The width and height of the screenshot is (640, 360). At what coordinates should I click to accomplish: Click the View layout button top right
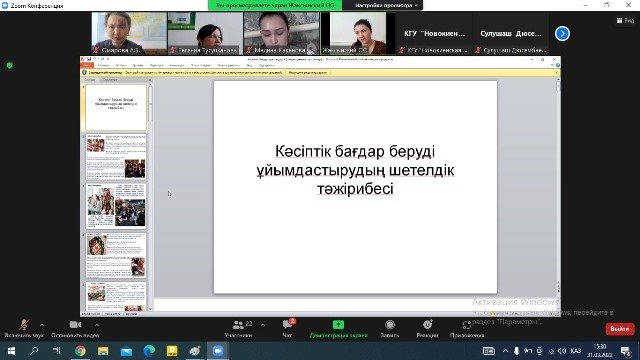click(x=625, y=20)
